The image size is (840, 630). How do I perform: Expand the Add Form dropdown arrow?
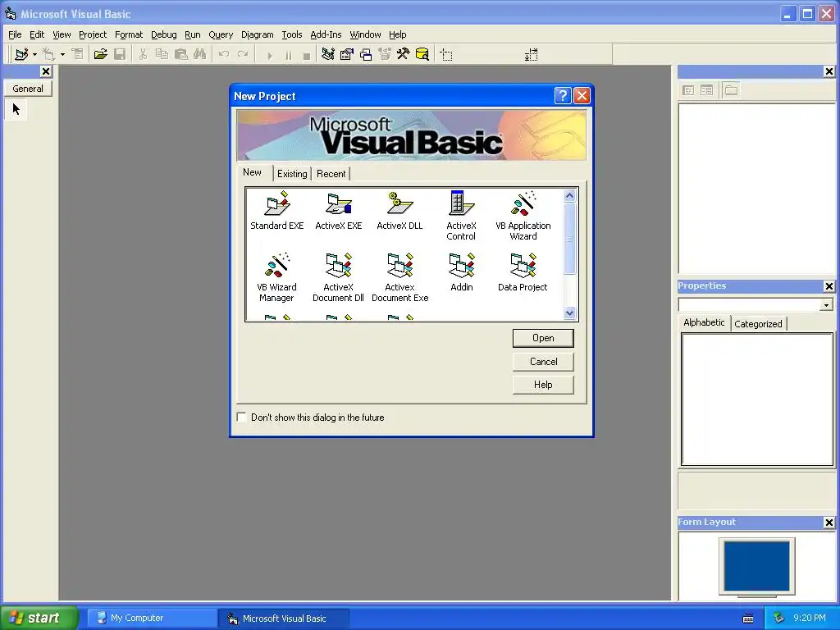(62, 55)
